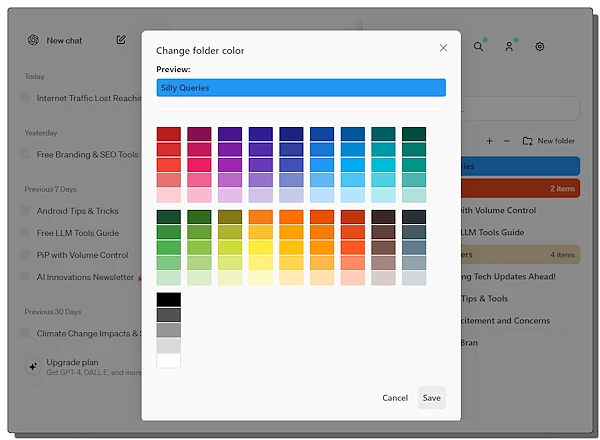This screenshot has width=600, height=440.
Task: Click the Silly Queries preview bar
Action: tap(300, 88)
